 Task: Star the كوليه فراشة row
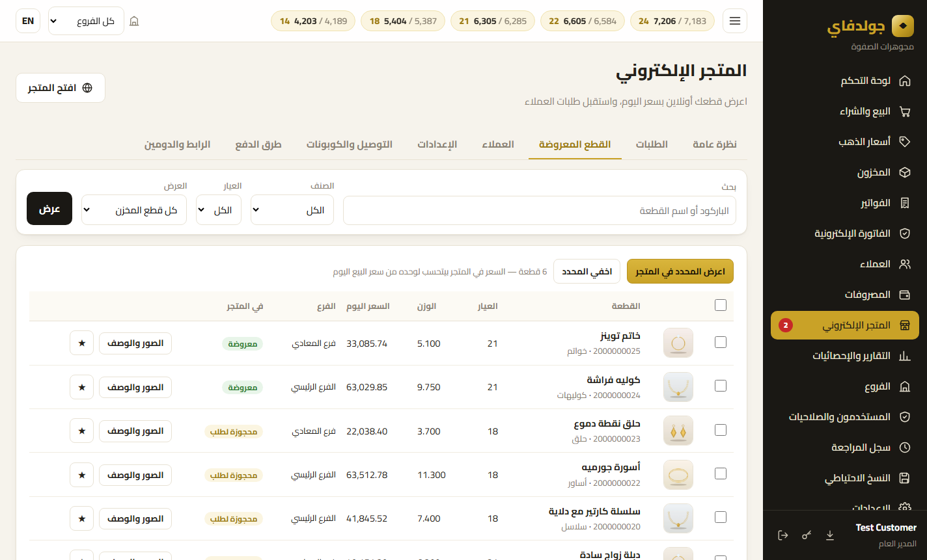81,387
